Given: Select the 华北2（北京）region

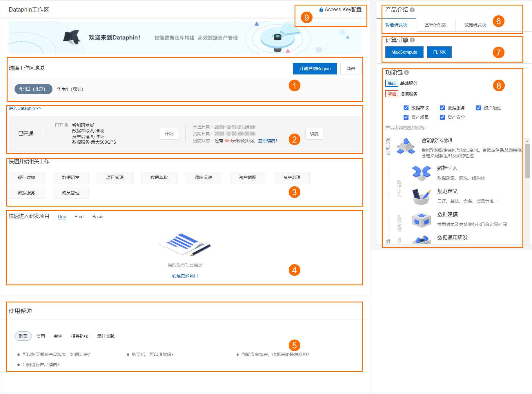Looking at the screenshot, I should pos(33,89).
